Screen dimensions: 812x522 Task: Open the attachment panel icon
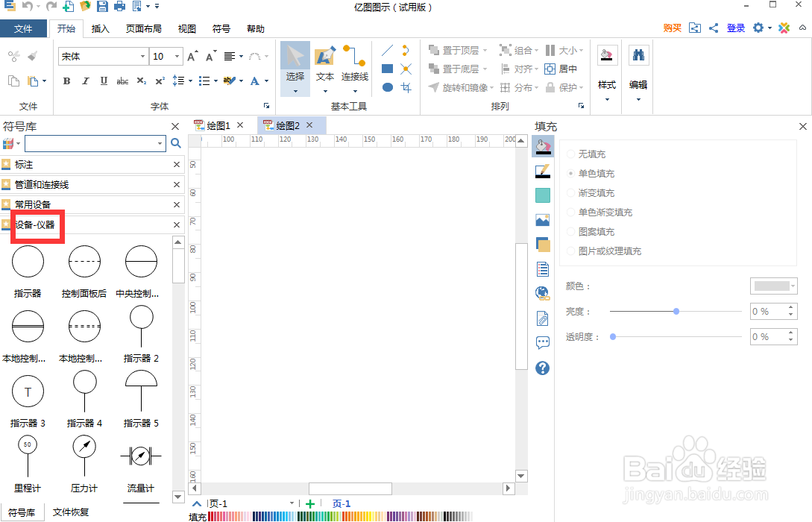543,318
